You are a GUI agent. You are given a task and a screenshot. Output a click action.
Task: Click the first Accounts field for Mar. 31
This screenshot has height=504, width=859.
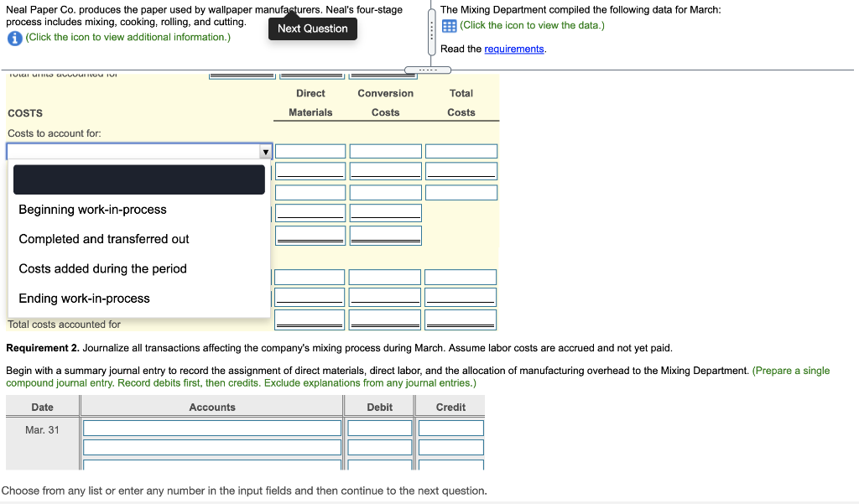(211, 428)
